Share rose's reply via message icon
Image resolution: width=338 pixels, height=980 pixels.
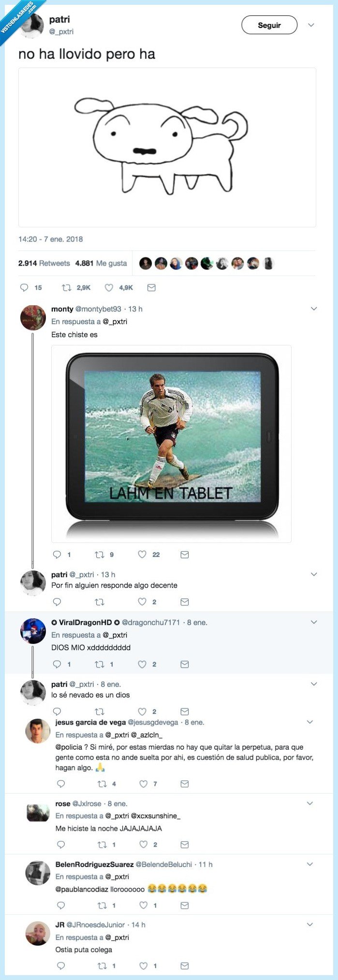click(x=184, y=844)
